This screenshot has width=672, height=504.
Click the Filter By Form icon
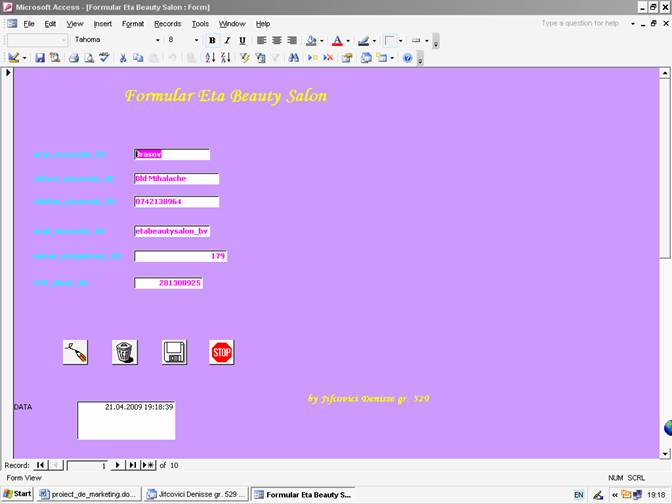[x=260, y=57]
